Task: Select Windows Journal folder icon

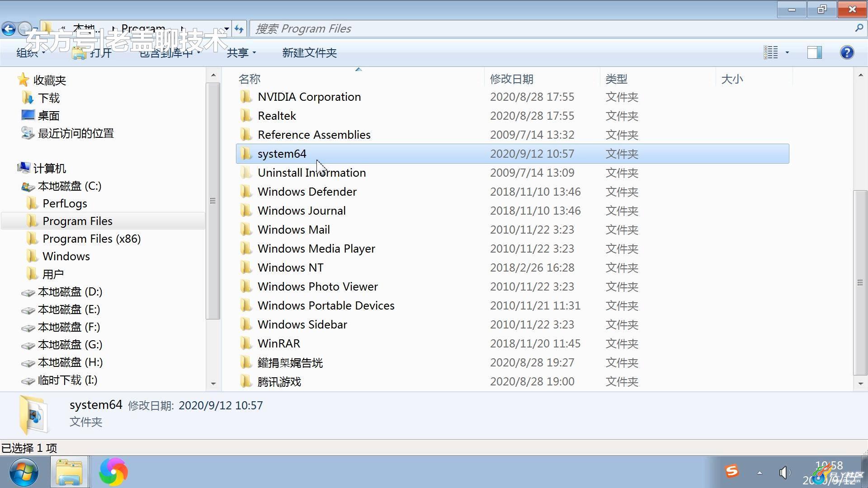Action: tap(246, 211)
